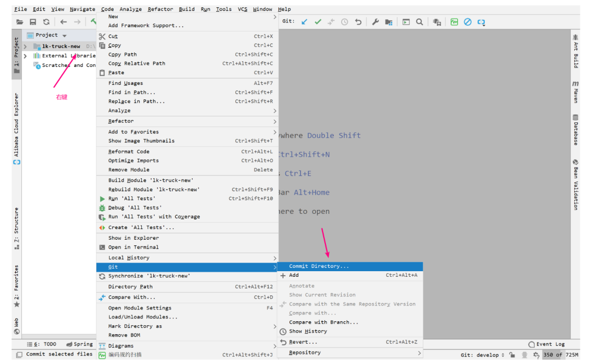Select Diagrams menu entry
Screen dimensions: 608x364
click(187, 346)
